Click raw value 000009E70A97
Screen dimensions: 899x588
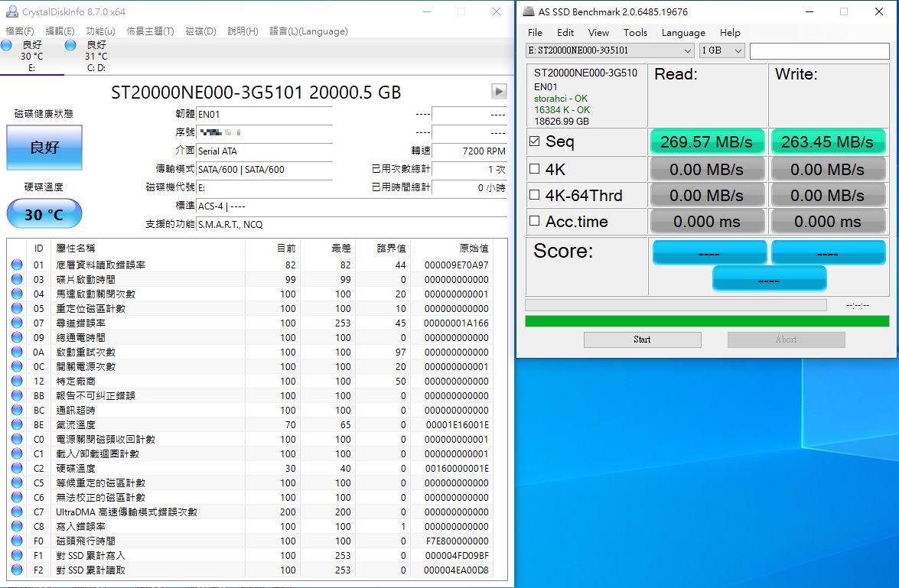[x=456, y=265]
